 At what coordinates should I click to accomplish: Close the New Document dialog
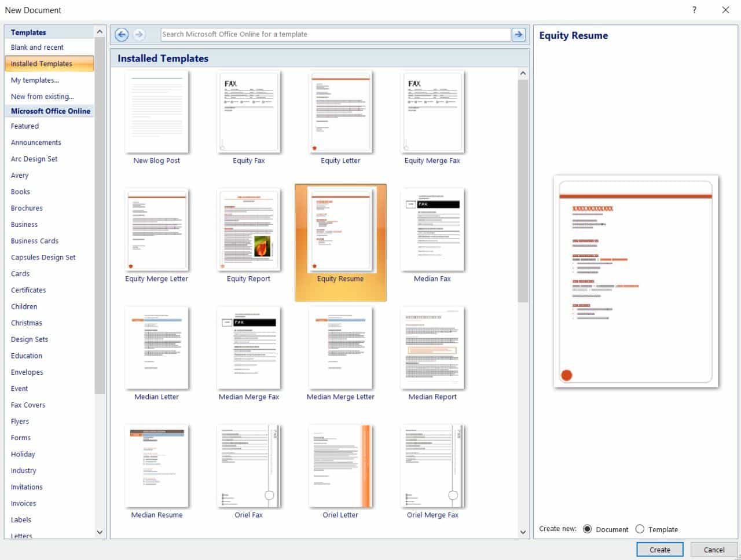(x=725, y=10)
